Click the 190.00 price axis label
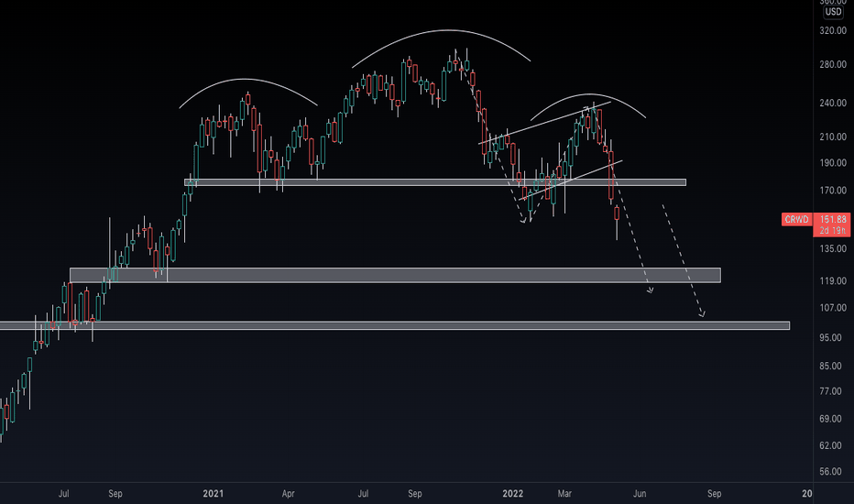854x504 pixels. 833,163
